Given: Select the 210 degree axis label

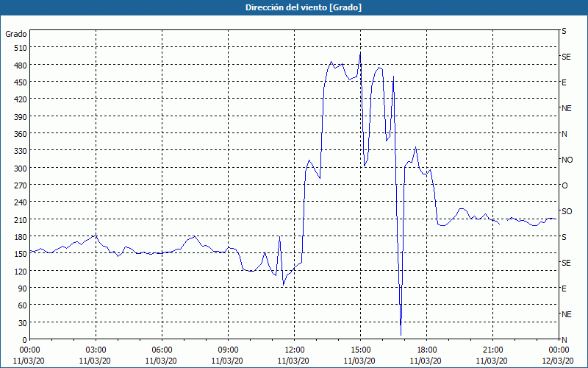Looking at the screenshot, I should (x=21, y=219).
